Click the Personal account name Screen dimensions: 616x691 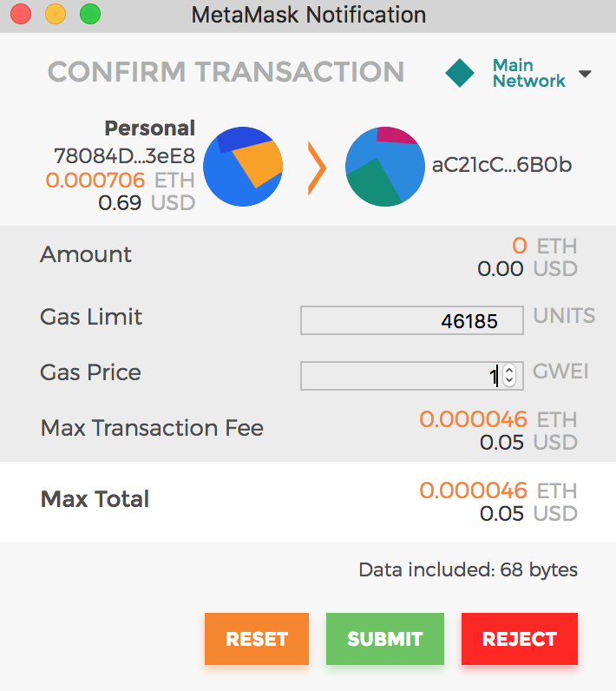click(150, 128)
